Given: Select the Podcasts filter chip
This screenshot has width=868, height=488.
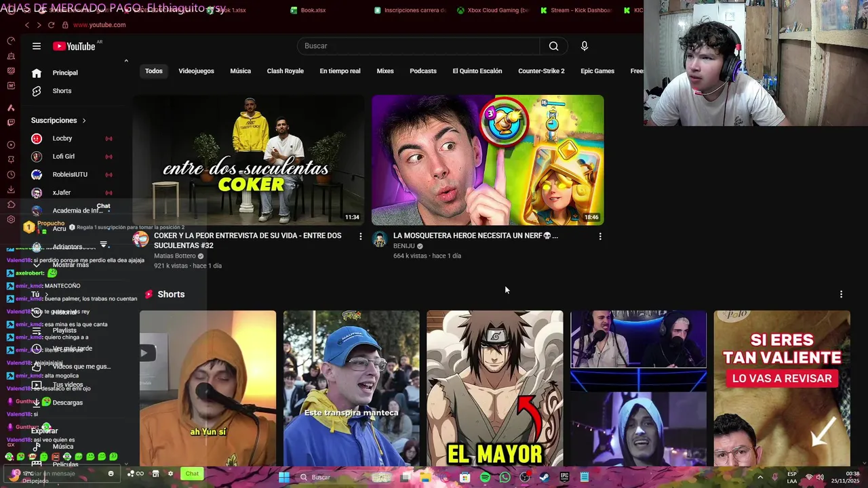Looking at the screenshot, I should coord(423,71).
